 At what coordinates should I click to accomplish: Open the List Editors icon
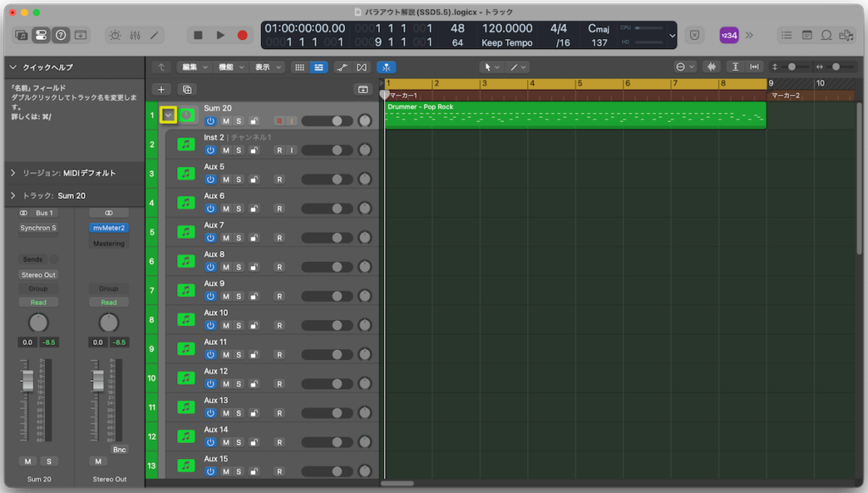pos(787,36)
